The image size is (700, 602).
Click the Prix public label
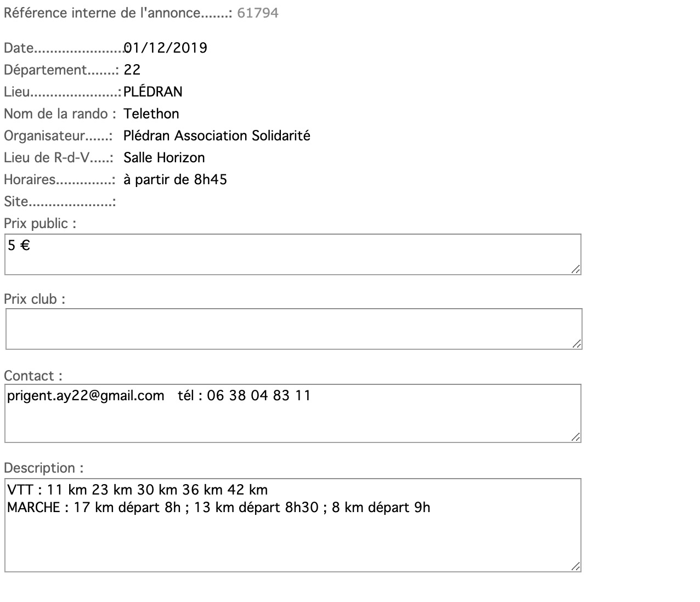click(x=39, y=224)
